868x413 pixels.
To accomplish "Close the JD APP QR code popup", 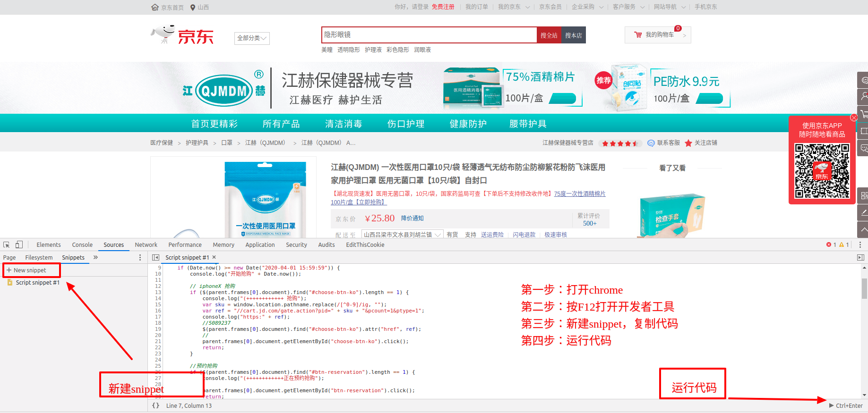I will click(854, 118).
